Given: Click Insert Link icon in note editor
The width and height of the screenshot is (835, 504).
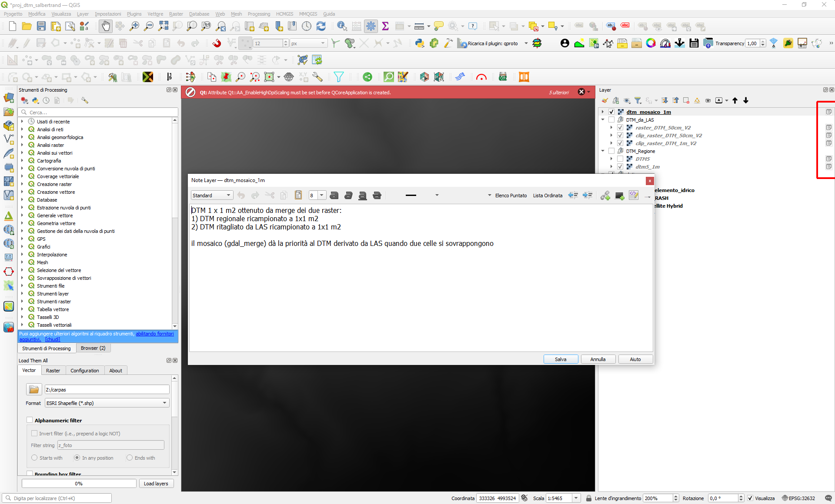Looking at the screenshot, I should 605,196.
